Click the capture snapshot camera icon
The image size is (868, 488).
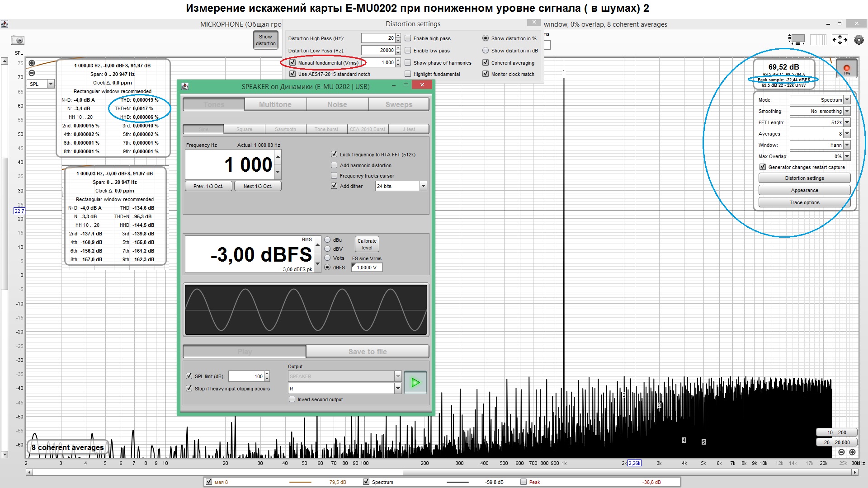(x=18, y=40)
